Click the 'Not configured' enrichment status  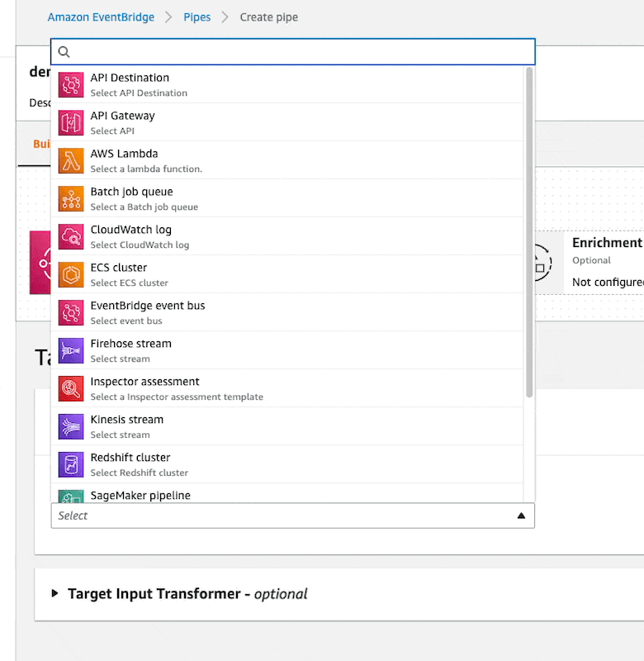tap(608, 282)
